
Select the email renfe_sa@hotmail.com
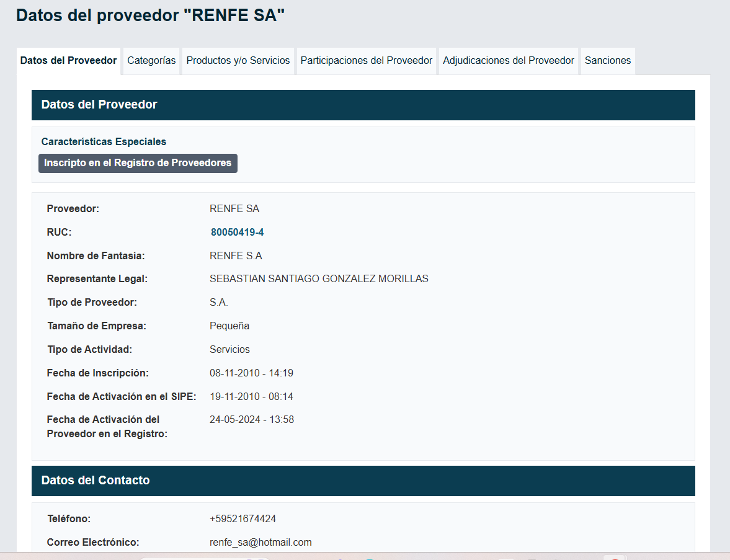(260, 542)
